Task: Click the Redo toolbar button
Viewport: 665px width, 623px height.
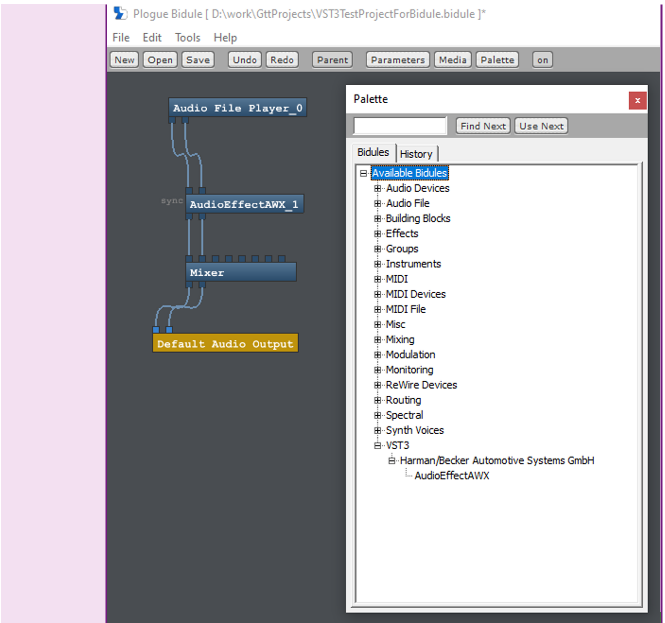Action: [282, 60]
